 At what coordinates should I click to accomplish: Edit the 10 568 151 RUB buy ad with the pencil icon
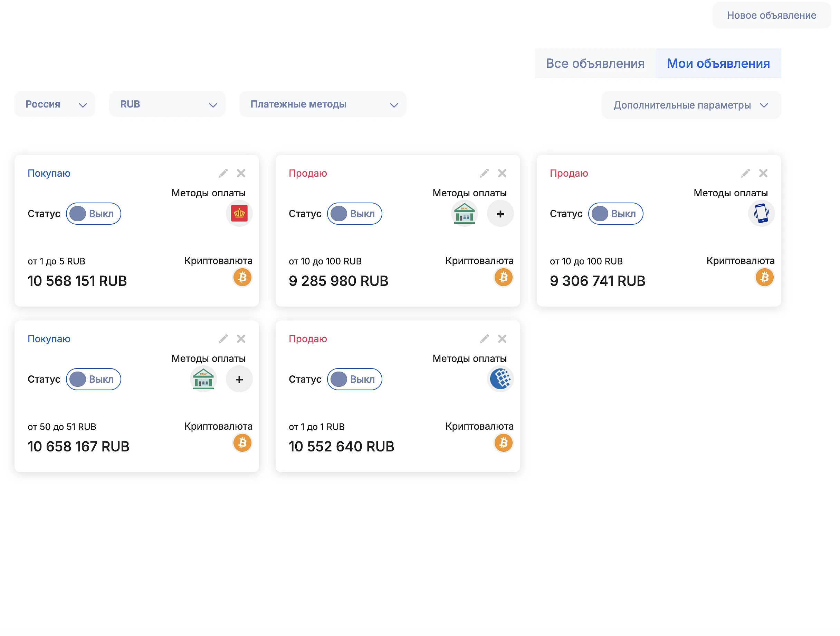[x=223, y=173]
